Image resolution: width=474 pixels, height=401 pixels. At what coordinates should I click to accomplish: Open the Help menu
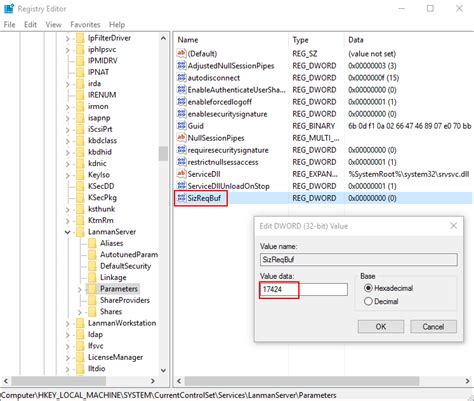tap(117, 24)
